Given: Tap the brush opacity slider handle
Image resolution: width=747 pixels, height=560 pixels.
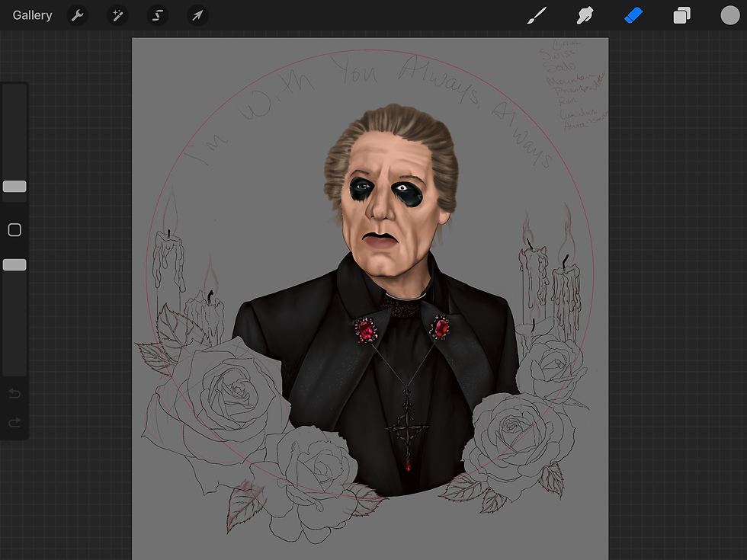Looking at the screenshot, I should click(14, 265).
